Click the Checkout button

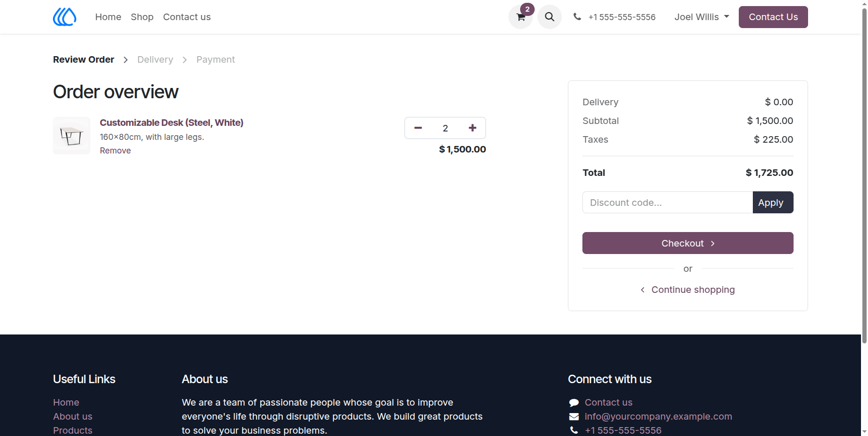click(688, 243)
